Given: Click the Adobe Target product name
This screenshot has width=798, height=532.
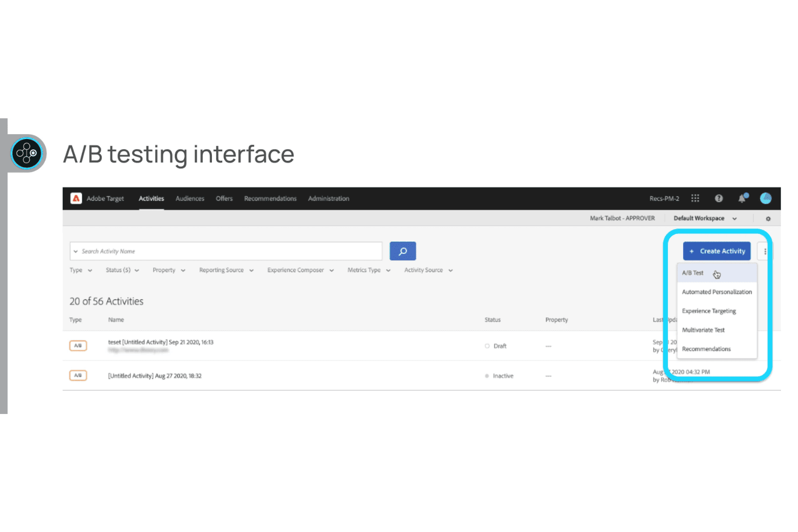Looking at the screenshot, I should coord(105,198).
